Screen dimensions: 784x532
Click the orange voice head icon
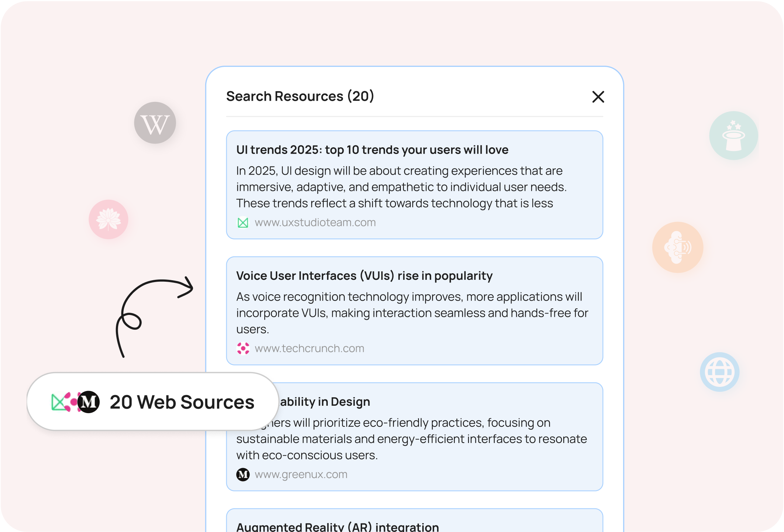point(677,247)
